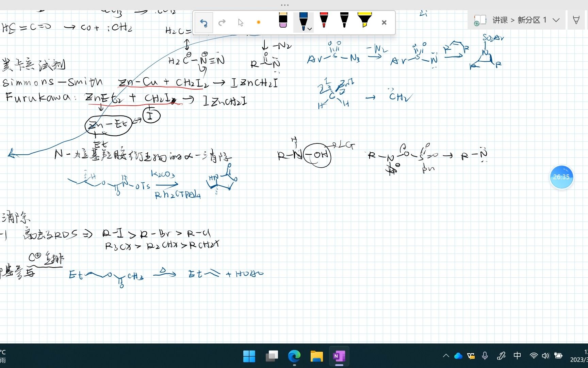This screenshot has width=588, height=368.
Task: Click the microphone tray icon
Action: click(485, 356)
